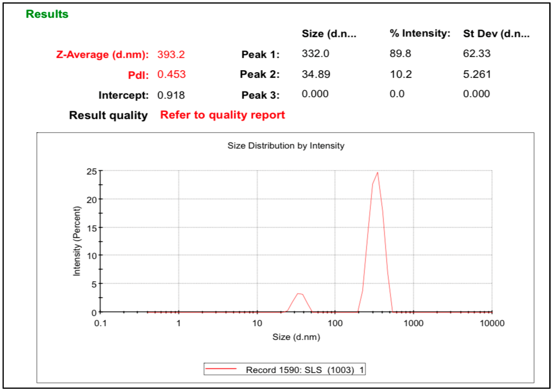The height and width of the screenshot is (392, 553).
Task: Click the Z-Average value 393.2
Action: [x=171, y=54]
